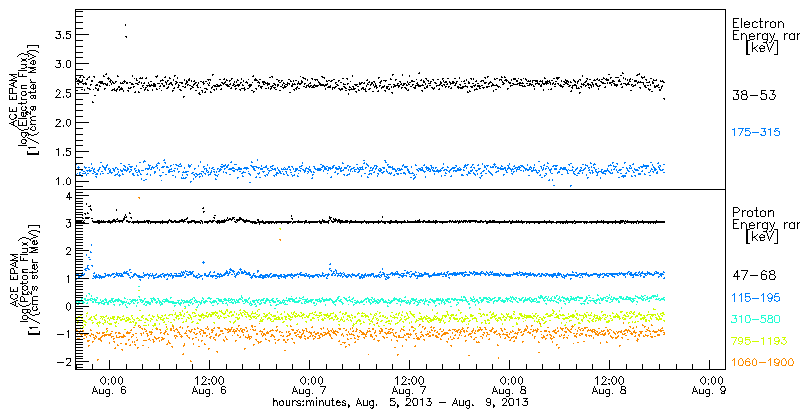Click the 12:00 Aug. 7 time label

409,385
